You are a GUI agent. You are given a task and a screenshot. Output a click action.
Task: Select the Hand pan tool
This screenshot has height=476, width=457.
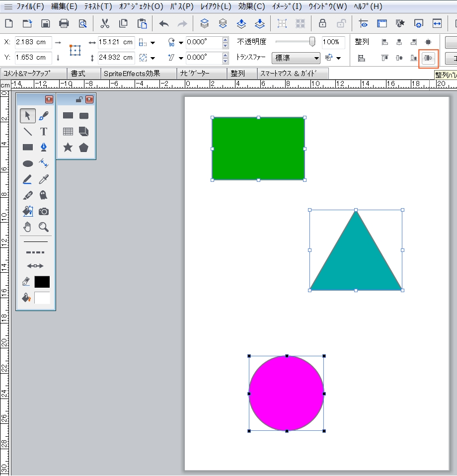pos(28,227)
